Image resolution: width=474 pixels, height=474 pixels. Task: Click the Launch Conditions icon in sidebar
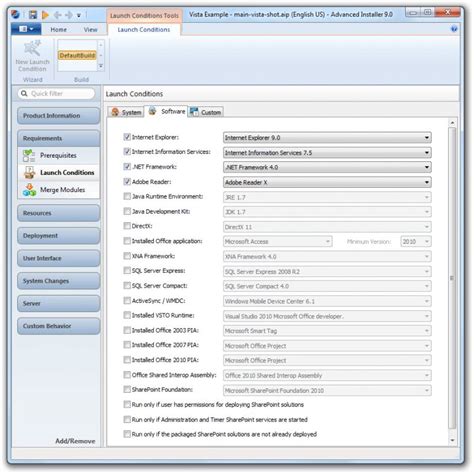30,173
